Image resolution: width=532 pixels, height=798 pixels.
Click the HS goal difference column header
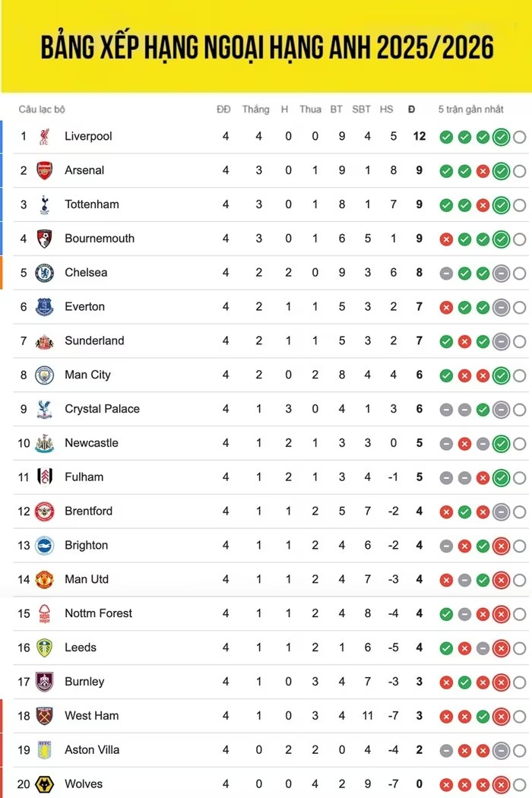click(x=386, y=109)
